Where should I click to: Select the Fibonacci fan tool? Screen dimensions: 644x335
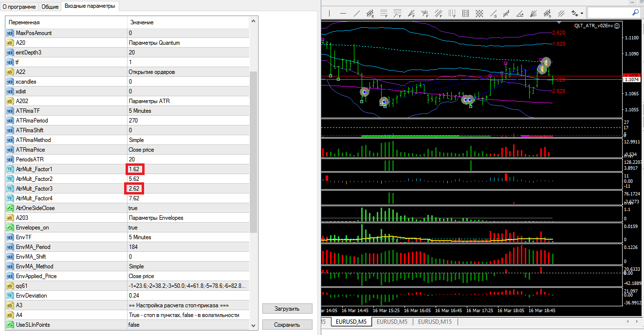point(411,13)
